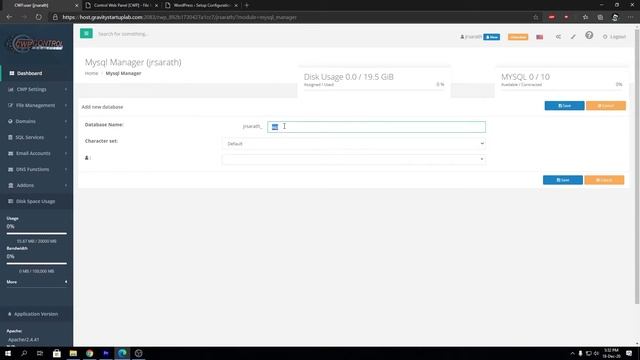Select the CWP user browser tab
Viewport: 640px width, 360px height.
(x=40, y=5)
